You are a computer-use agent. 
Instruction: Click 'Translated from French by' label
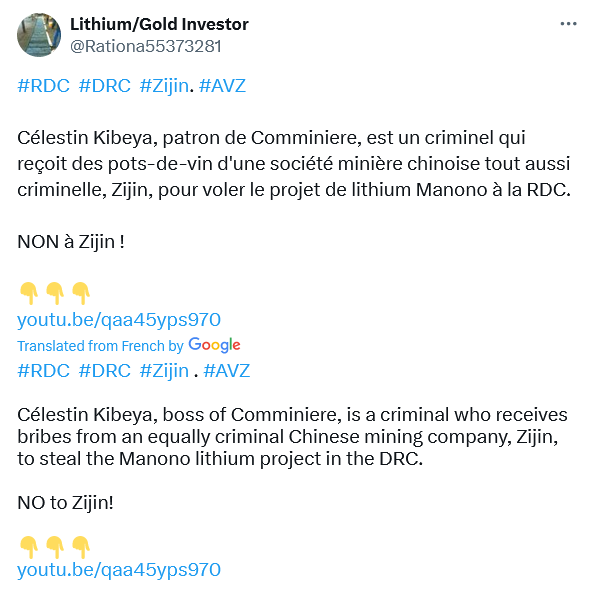pos(100,346)
